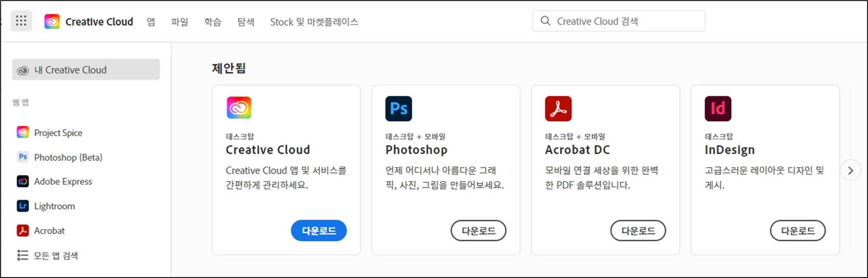Click the Adobe Express icon in sidebar

click(23, 181)
